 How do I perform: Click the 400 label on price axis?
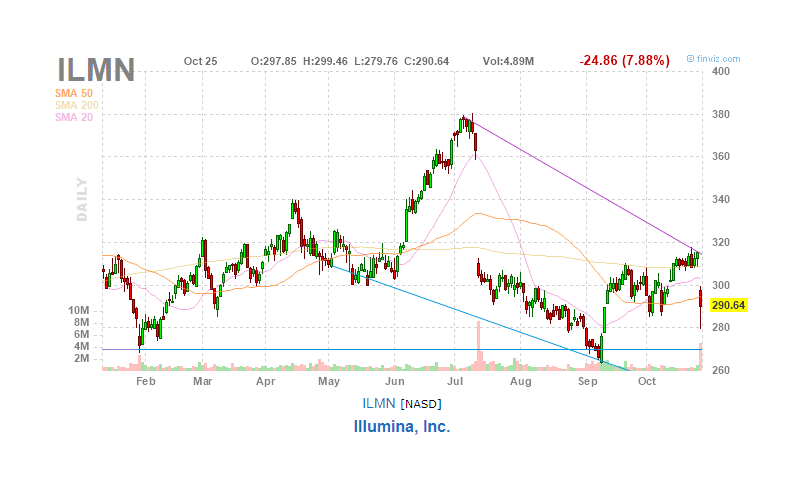[x=721, y=72]
